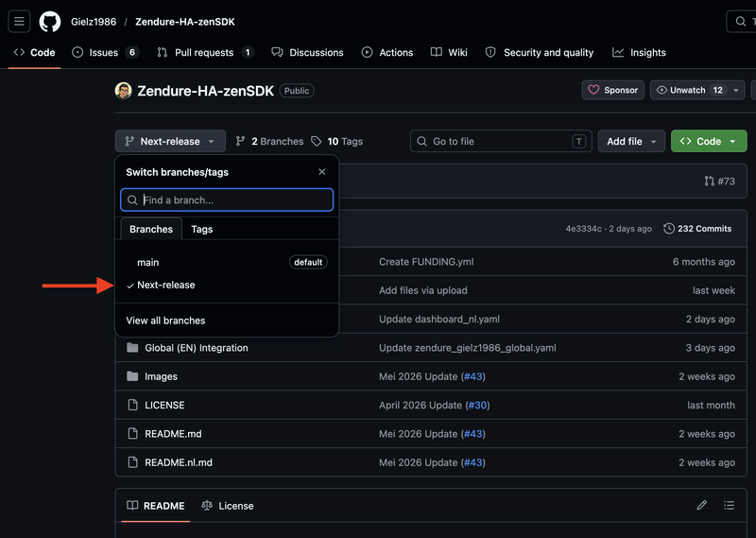The image size is (756, 538).
Task: View the 10 Tags link
Action: point(337,142)
